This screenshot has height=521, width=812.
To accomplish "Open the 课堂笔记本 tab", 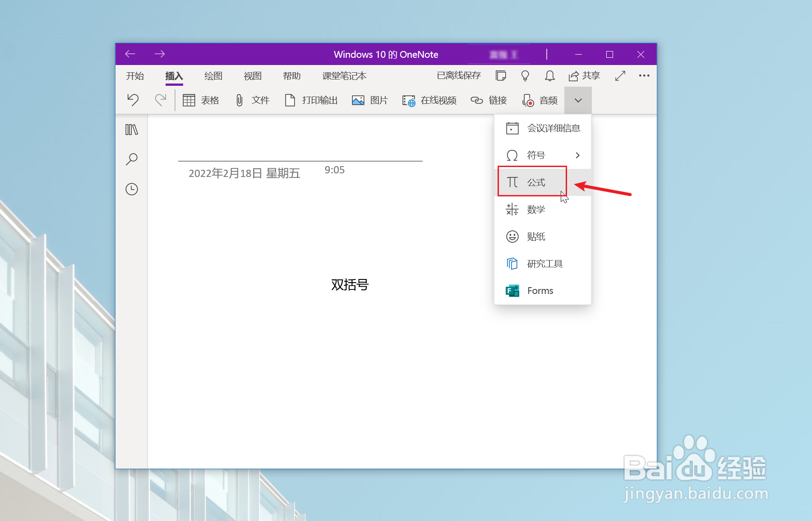I will click(345, 76).
